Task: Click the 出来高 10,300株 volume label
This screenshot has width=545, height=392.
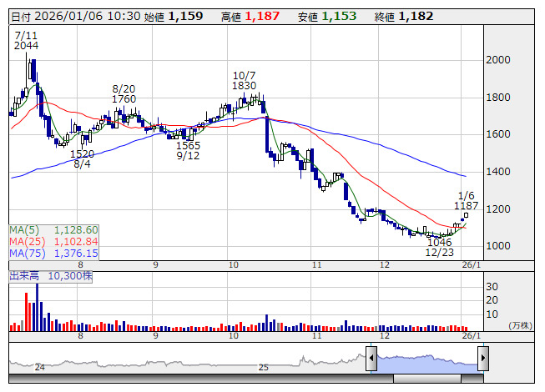Action: [x=51, y=276]
